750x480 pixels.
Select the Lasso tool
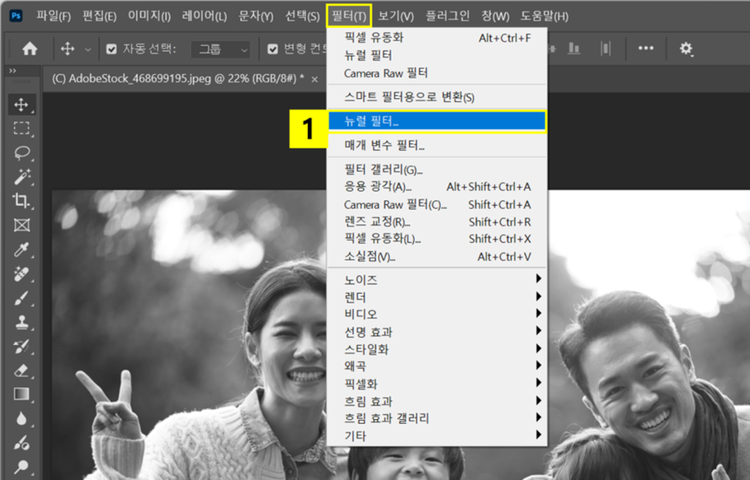tap(22, 153)
